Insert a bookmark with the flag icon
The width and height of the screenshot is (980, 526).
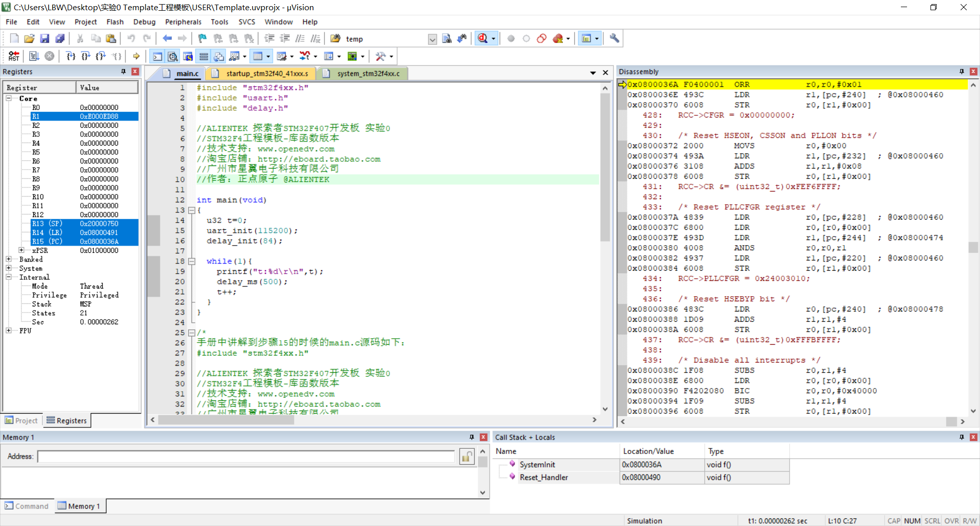click(x=202, y=39)
